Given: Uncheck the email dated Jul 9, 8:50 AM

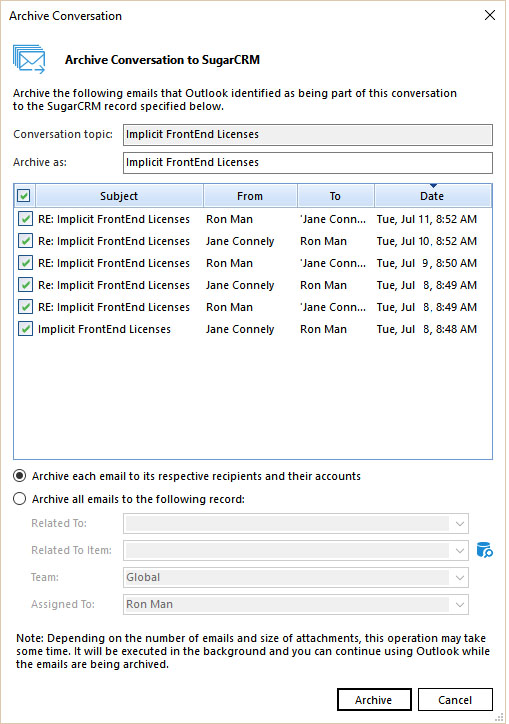Looking at the screenshot, I should [25, 263].
